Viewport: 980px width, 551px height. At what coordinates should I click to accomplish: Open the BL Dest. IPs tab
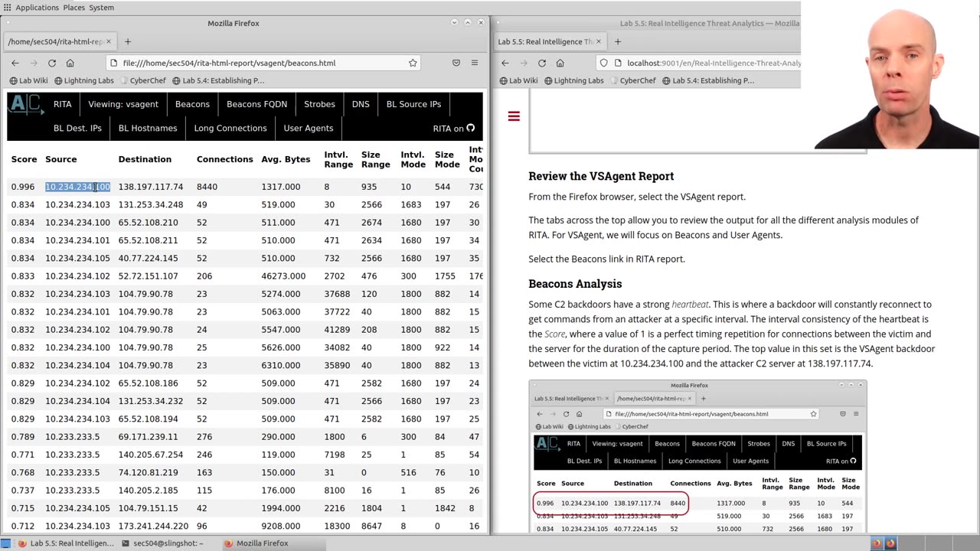pos(77,129)
